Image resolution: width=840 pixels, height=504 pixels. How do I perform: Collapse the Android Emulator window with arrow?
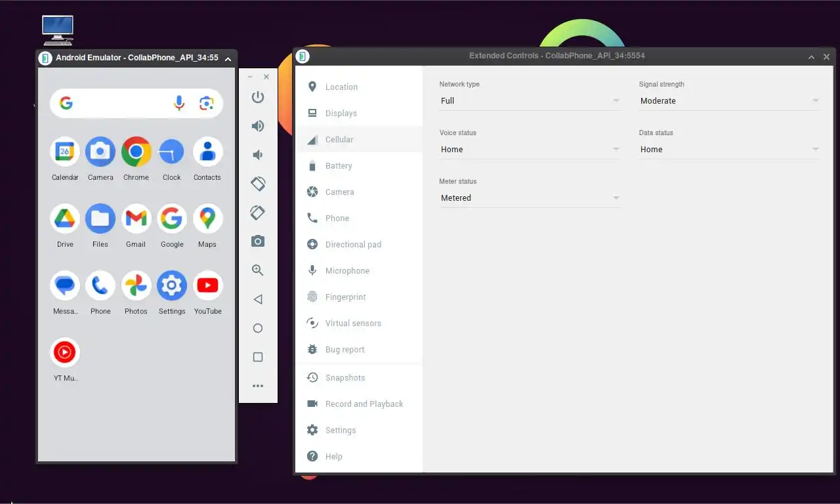click(228, 58)
